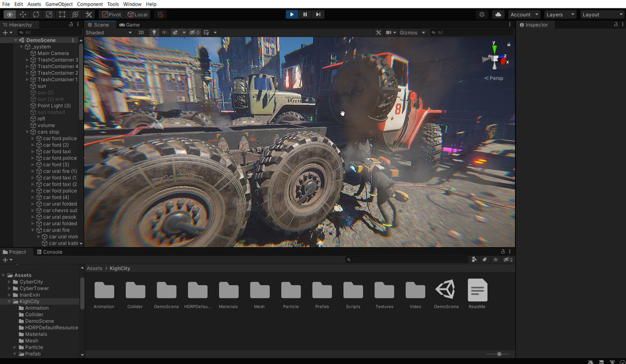Toggle hidden packages visibility in Project
Viewport: 626px width, 364px height.
pyautogui.click(x=508, y=259)
